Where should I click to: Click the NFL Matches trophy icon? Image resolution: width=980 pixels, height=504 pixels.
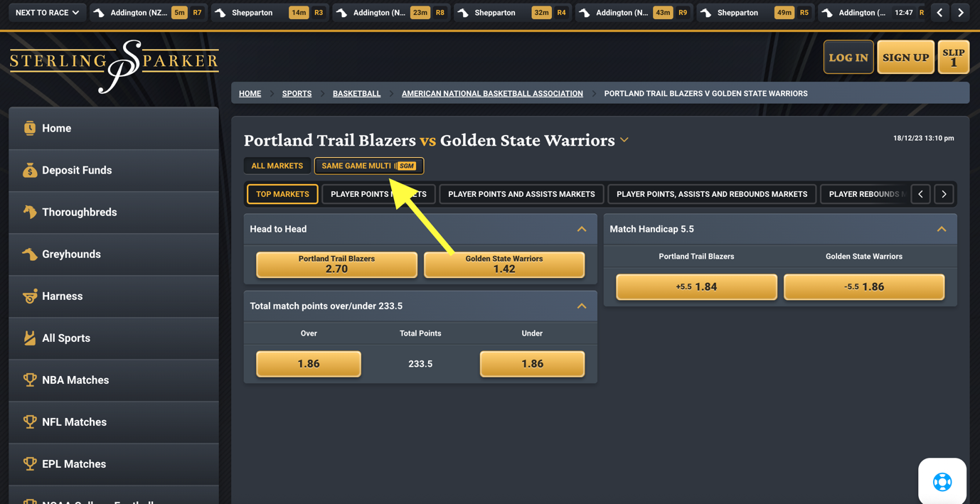[x=29, y=422]
